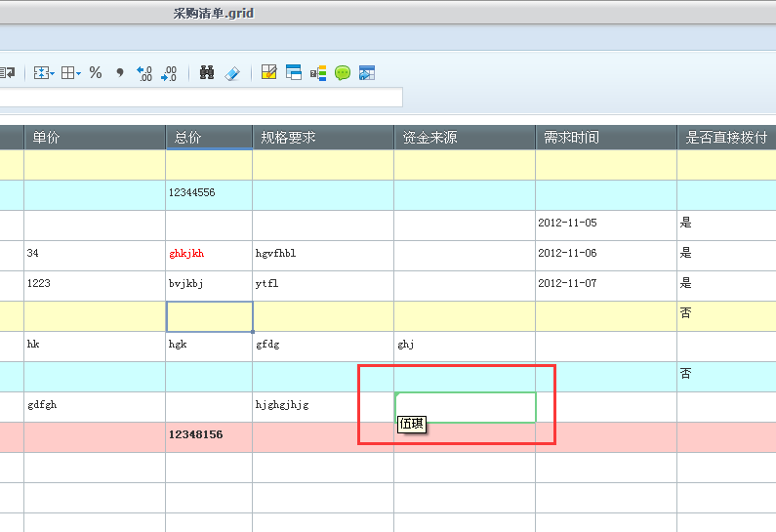Open find with binoculars icon
The height and width of the screenshot is (532, 776).
point(207,73)
